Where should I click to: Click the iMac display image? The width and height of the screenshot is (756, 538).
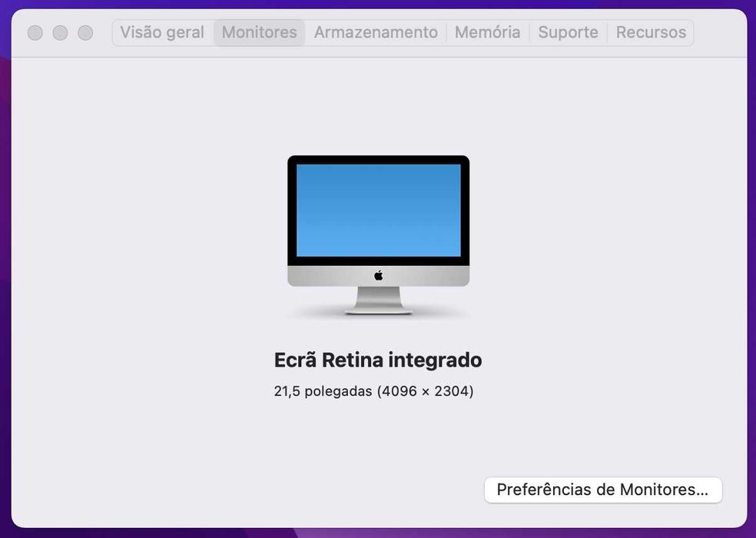coord(379,235)
